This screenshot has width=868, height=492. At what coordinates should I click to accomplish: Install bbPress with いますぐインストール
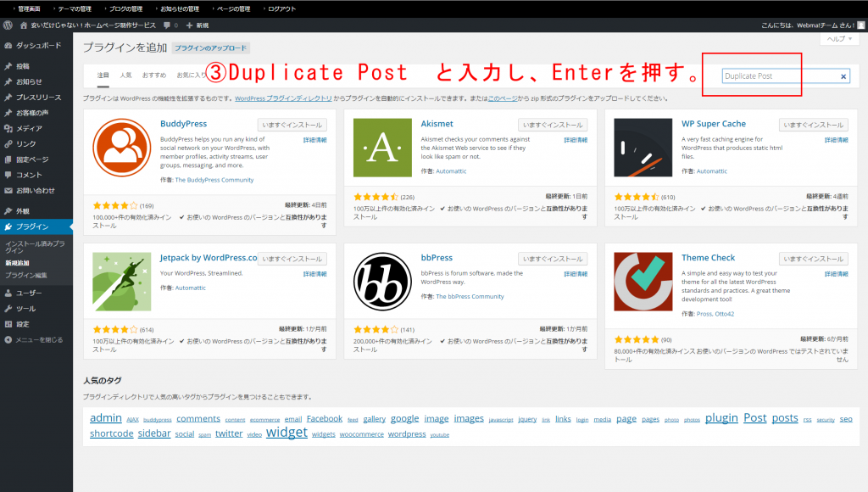(x=553, y=259)
